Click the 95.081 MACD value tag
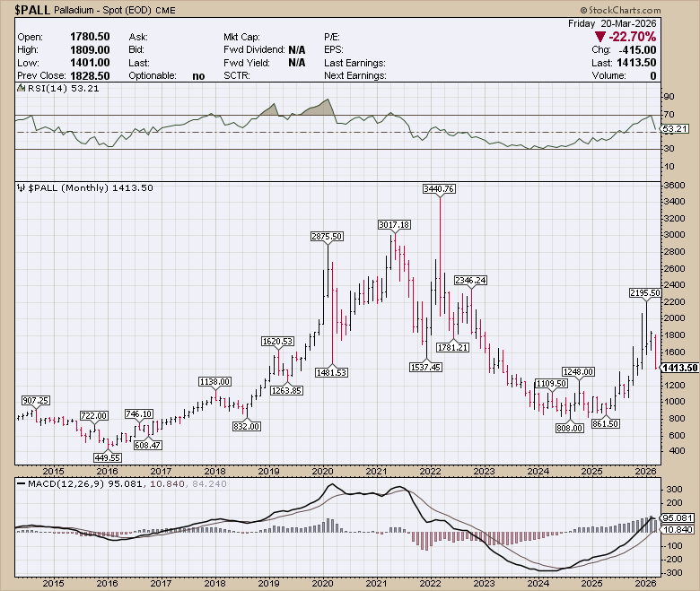The image size is (700, 591). 678,517
